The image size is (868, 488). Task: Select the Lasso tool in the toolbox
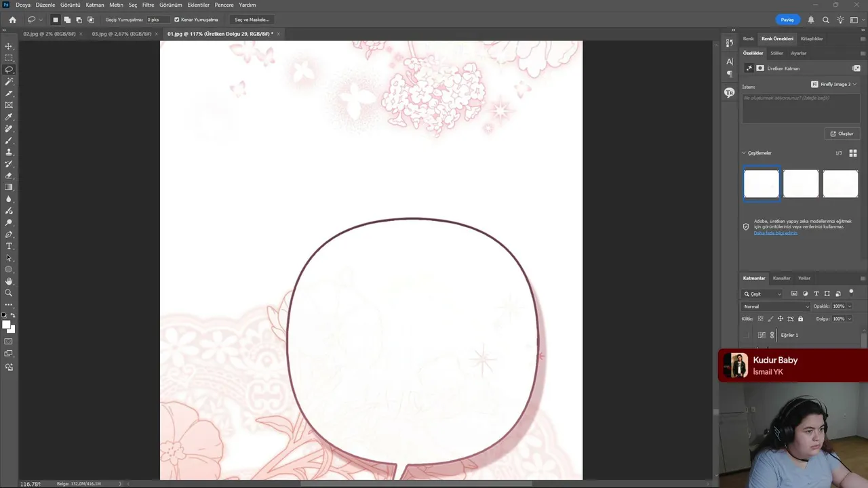9,70
